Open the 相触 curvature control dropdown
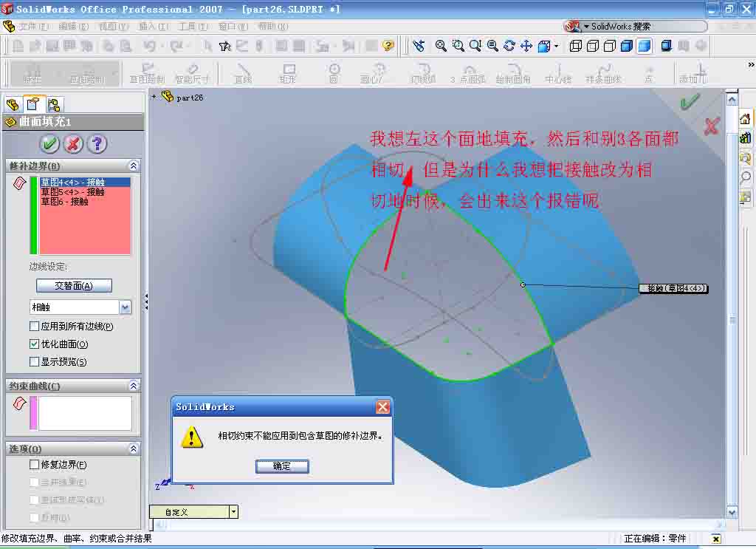 tap(126, 307)
